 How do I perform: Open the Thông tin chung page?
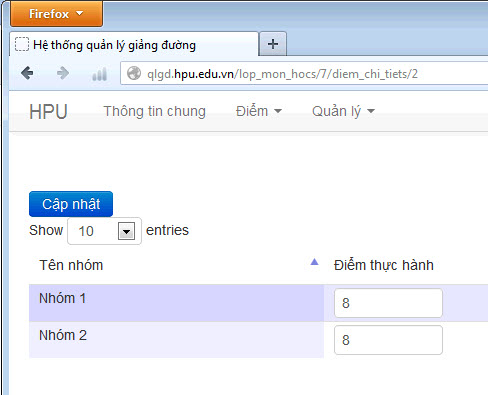(154, 111)
